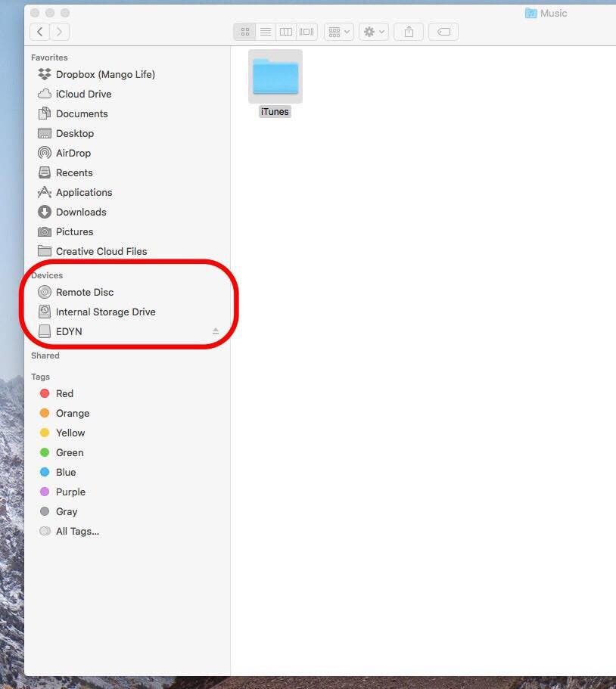Switch to list view

tap(265, 31)
